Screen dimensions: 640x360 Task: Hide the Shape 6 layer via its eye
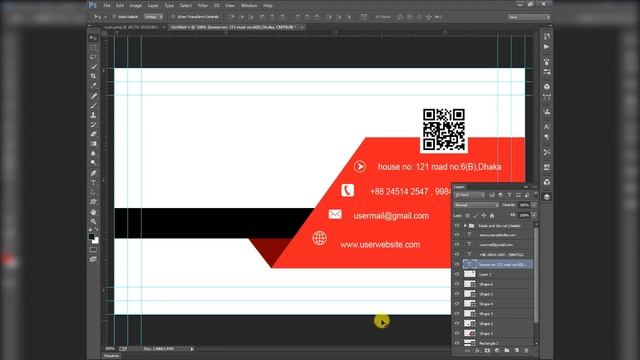pyautogui.click(x=457, y=284)
